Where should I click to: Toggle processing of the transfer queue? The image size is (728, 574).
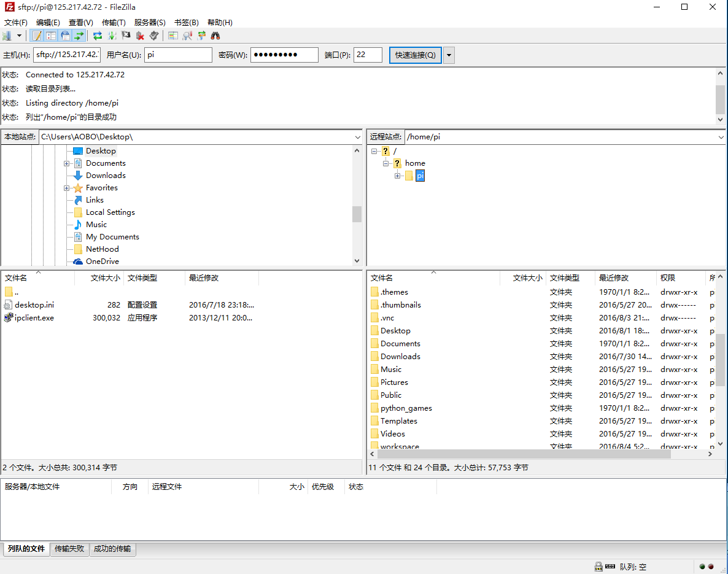112,36
